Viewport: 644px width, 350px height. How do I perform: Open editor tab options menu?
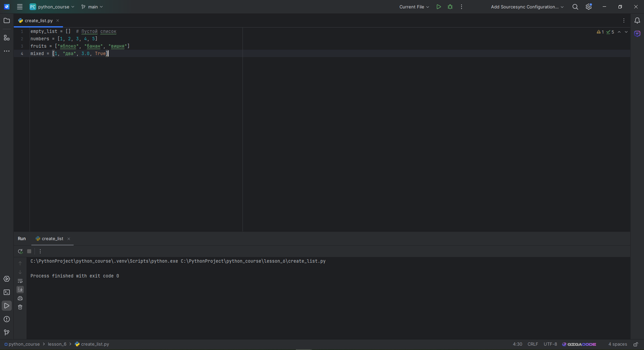624,20
